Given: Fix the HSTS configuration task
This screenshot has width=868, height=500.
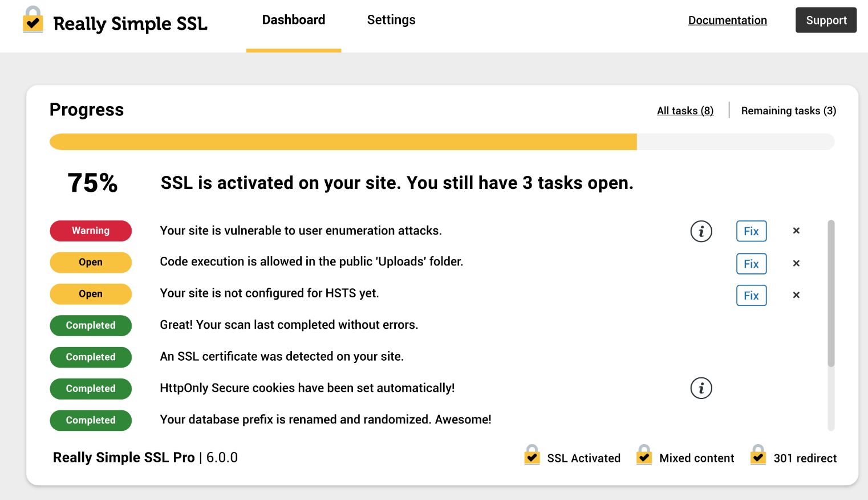Looking at the screenshot, I should point(751,296).
